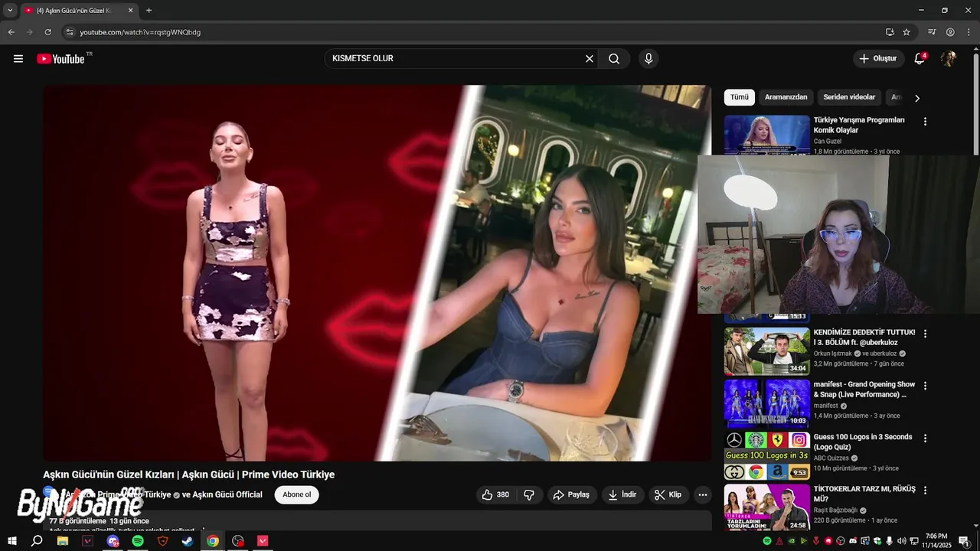
Task: Open options for TİKTOKERLAR TARZ MI video
Action: (x=925, y=491)
